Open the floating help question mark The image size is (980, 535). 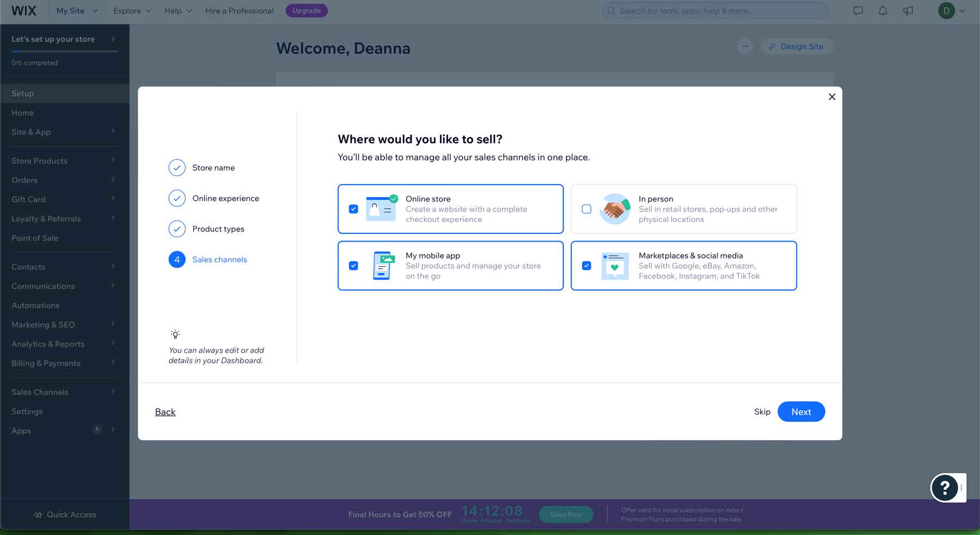coord(946,488)
